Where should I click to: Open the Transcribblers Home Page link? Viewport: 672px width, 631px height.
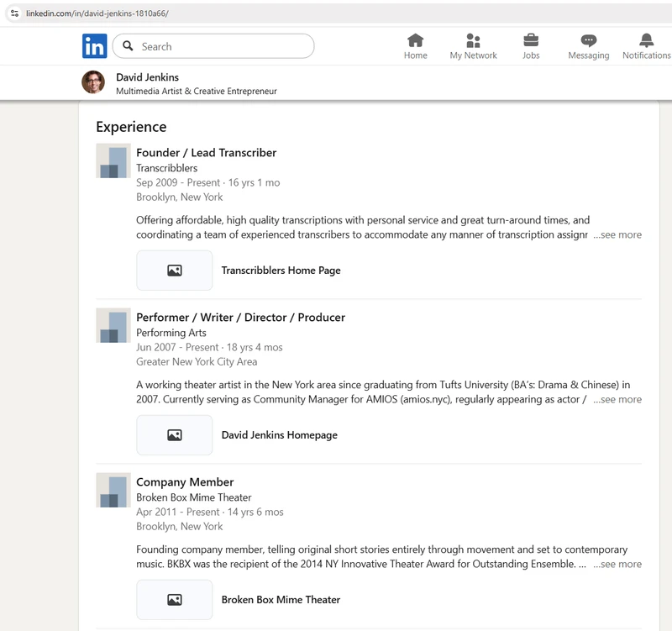(281, 271)
